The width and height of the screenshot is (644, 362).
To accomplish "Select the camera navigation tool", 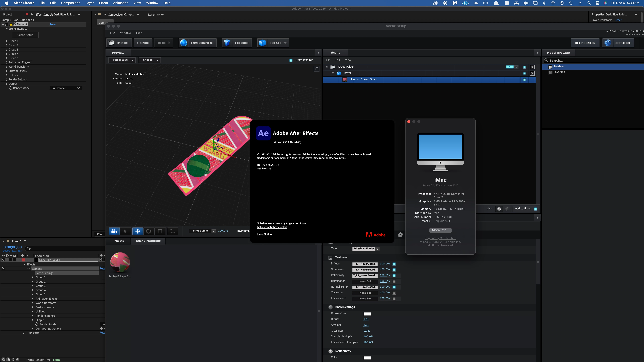I will pos(114,231).
